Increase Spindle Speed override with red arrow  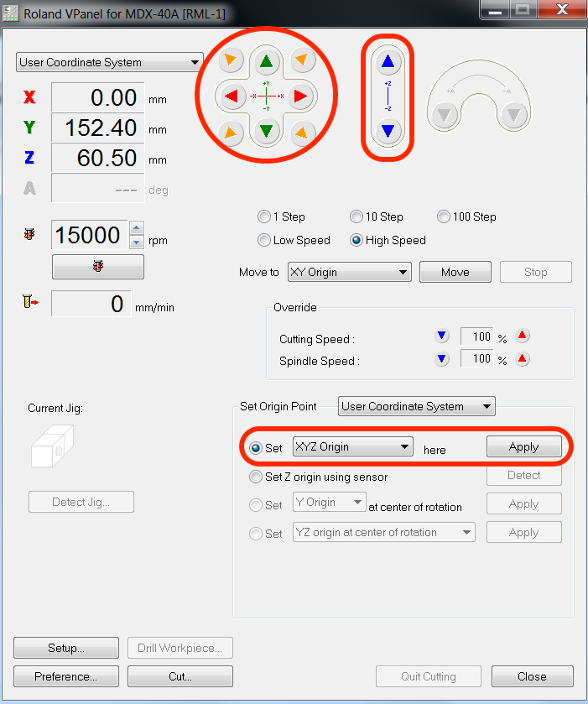522,359
